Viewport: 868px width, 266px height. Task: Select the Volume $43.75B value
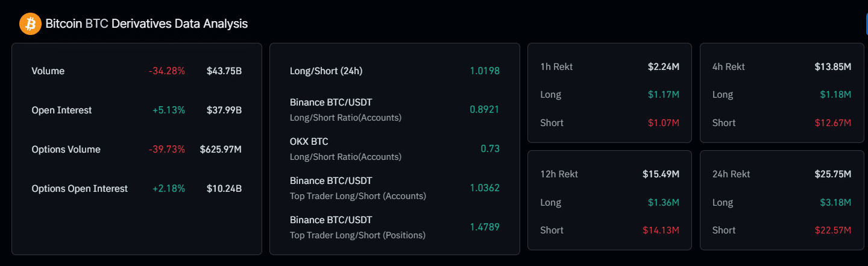(x=224, y=71)
